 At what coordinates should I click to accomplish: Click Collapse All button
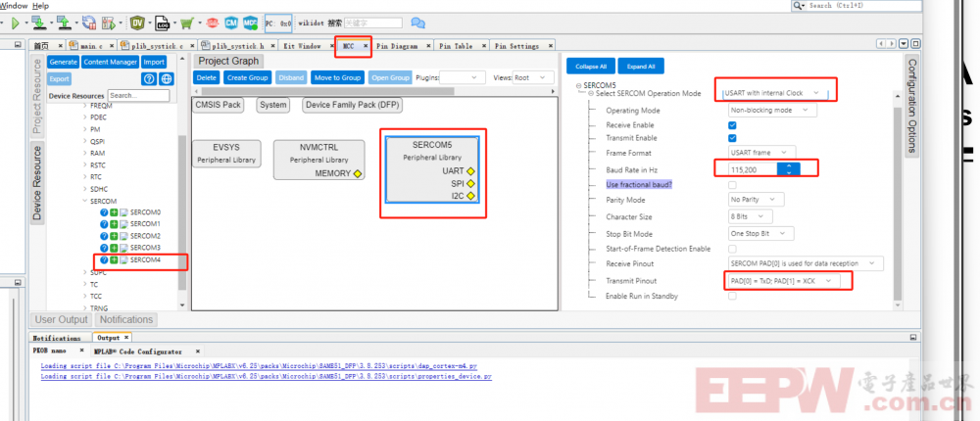591,67
